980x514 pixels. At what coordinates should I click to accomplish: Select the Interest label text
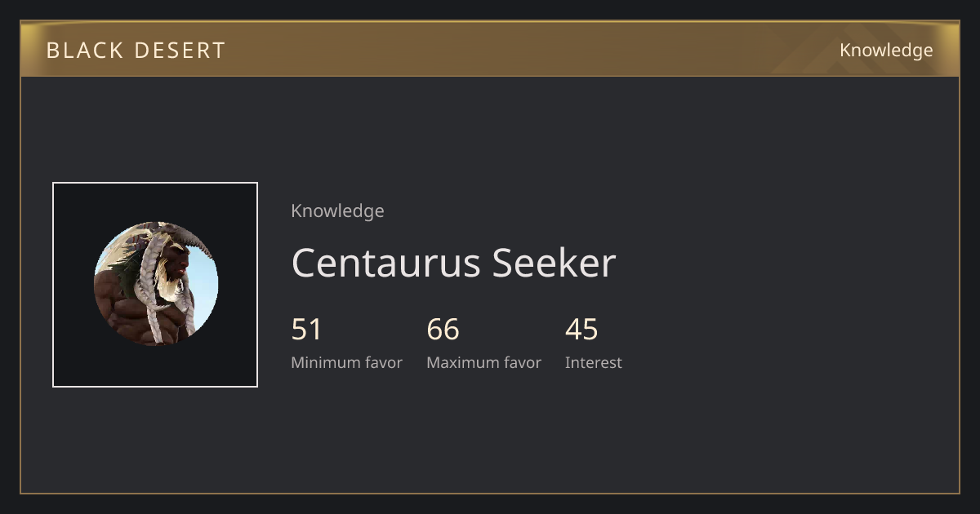click(x=593, y=362)
